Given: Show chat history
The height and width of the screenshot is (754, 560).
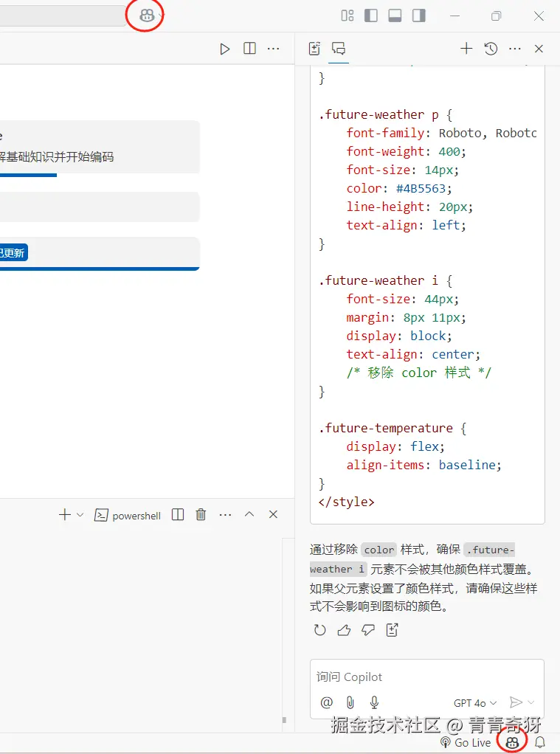Looking at the screenshot, I should (x=491, y=49).
